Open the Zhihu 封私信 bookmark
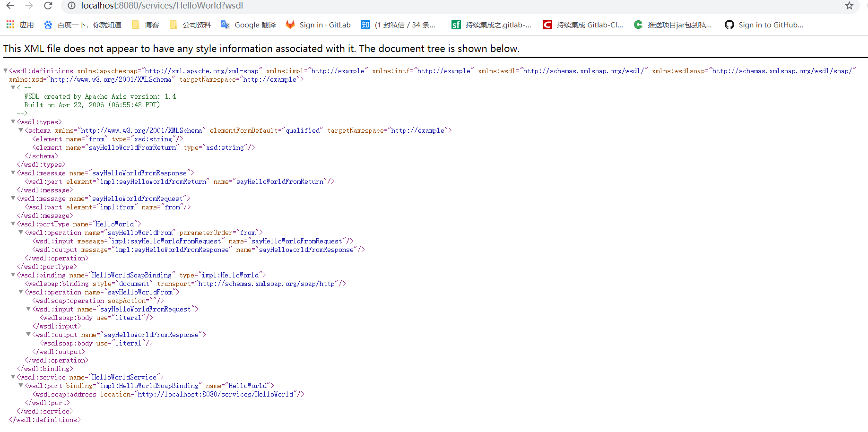The width and height of the screenshot is (868, 432). [x=398, y=25]
